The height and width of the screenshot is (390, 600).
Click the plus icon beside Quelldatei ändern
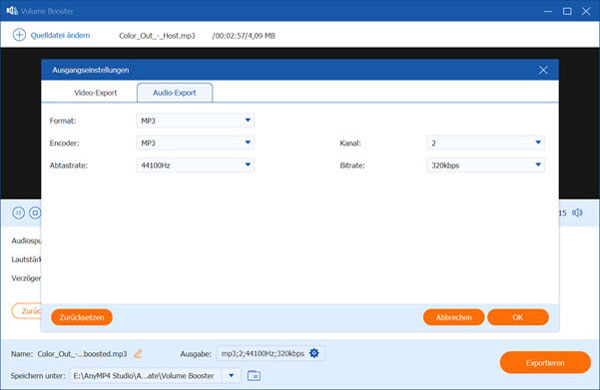tap(19, 35)
